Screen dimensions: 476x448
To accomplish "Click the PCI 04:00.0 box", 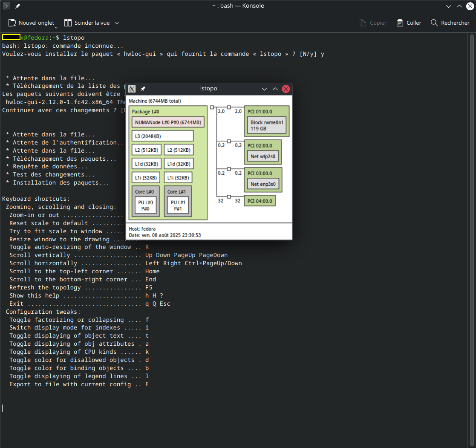I will click(x=260, y=201).
